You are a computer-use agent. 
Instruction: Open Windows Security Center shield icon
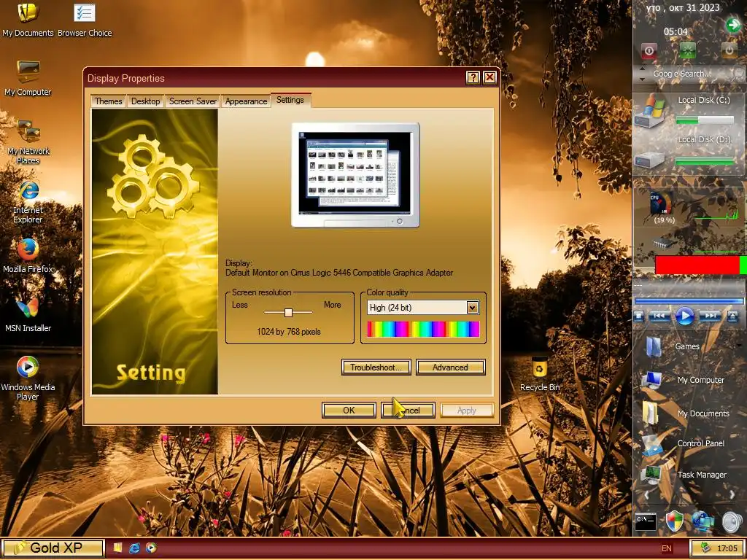674,521
